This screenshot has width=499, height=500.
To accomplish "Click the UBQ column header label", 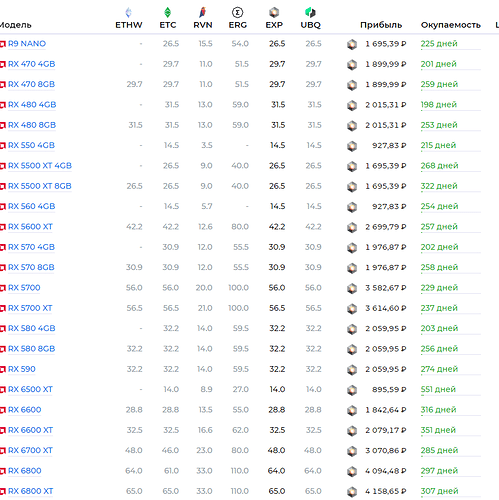I will [310, 25].
